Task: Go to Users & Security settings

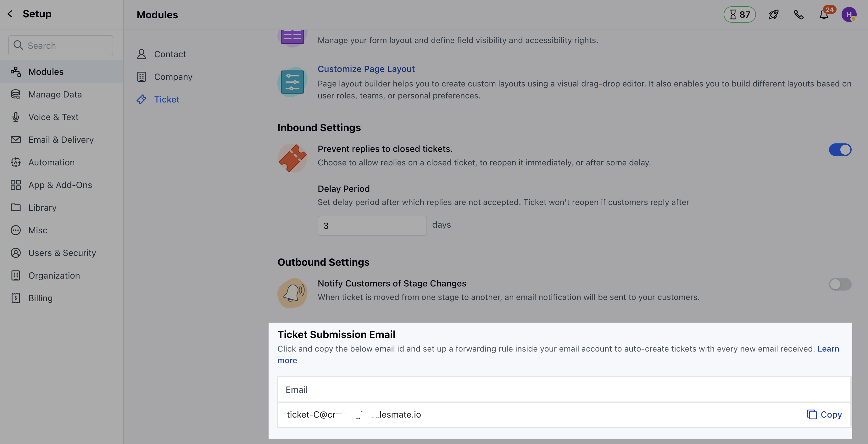Action: 62,253
